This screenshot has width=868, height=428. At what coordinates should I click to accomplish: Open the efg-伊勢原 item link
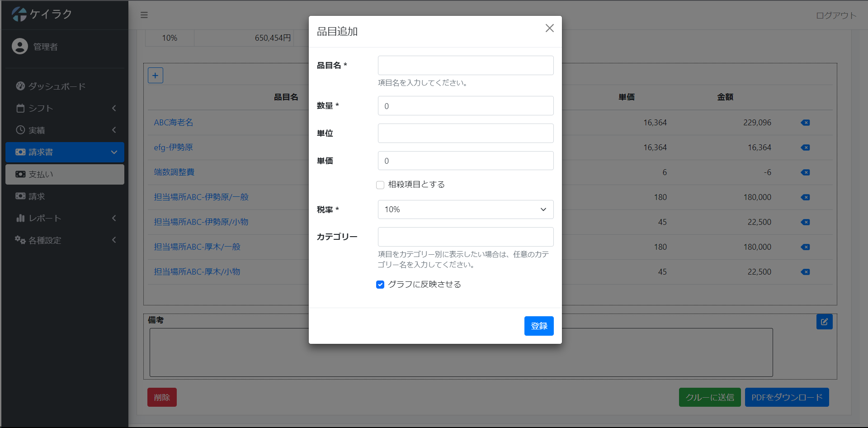coord(174,147)
